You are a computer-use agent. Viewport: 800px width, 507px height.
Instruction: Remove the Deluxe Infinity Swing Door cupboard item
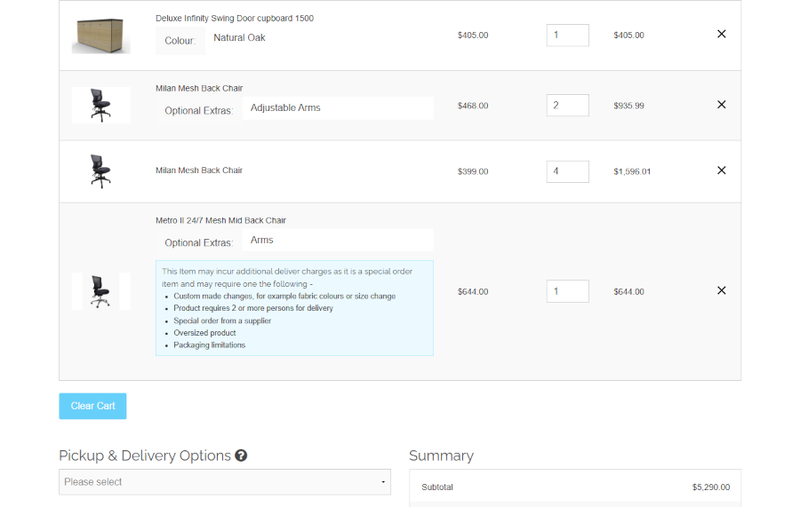coord(721,34)
